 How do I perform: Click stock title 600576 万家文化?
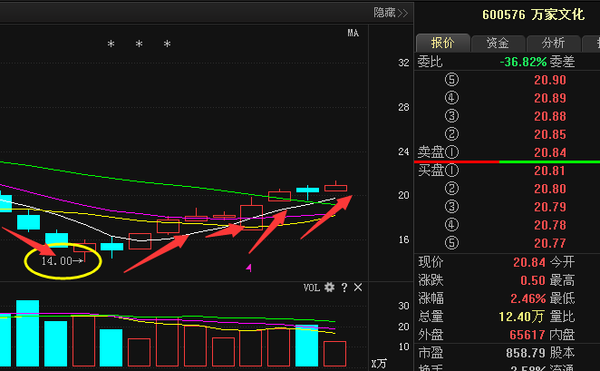point(533,15)
